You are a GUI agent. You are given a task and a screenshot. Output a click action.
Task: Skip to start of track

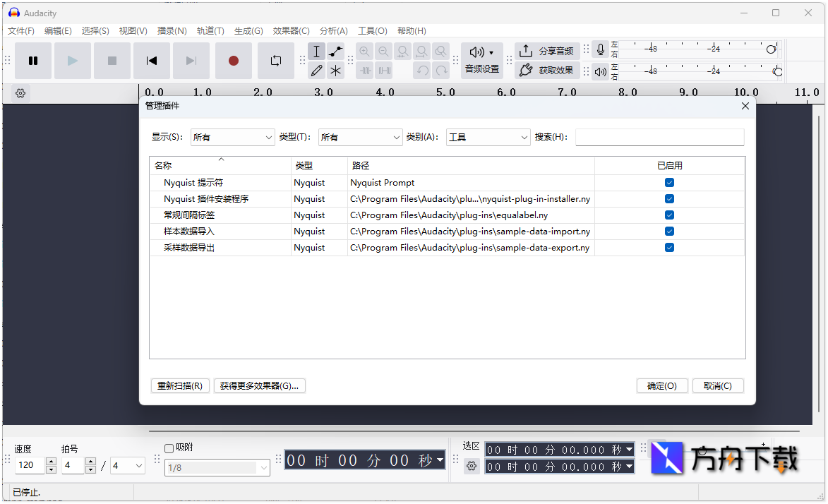pos(152,61)
